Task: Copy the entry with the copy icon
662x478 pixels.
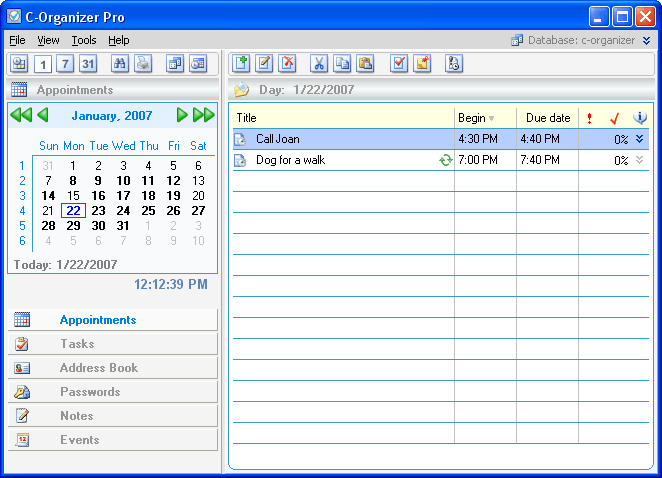Action: pyautogui.click(x=342, y=64)
